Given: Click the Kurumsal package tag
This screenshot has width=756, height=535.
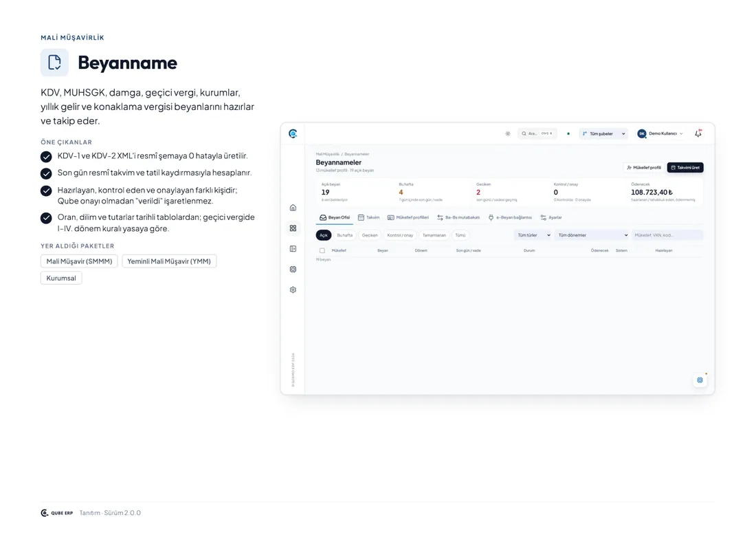Looking at the screenshot, I should click(x=61, y=278).
